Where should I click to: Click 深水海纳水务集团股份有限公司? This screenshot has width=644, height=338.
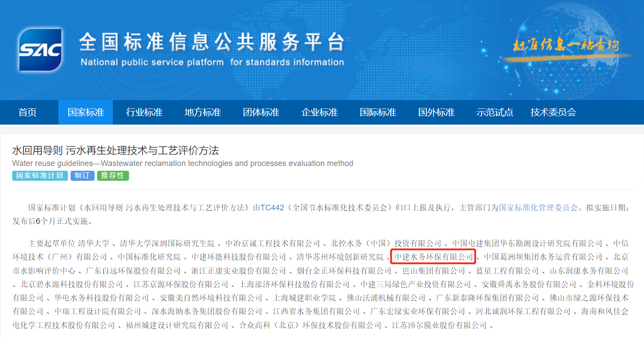pyautogui.click(x=207, y=312)
